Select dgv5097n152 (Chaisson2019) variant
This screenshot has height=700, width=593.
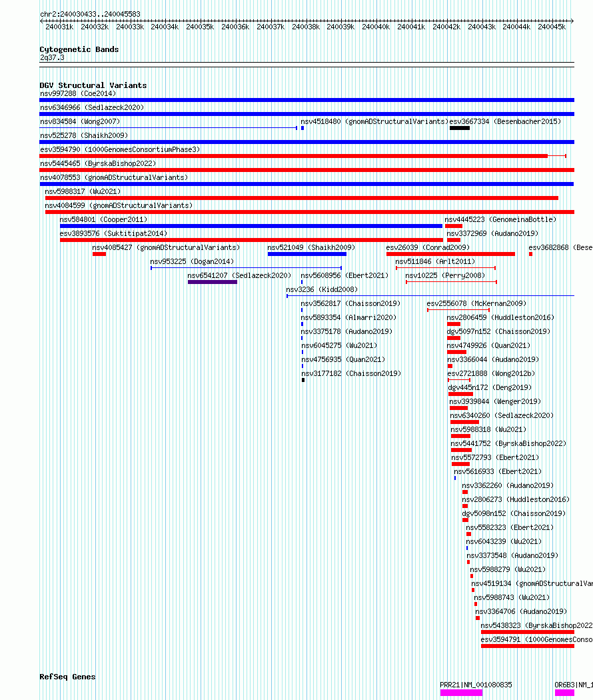coord(498,331)
